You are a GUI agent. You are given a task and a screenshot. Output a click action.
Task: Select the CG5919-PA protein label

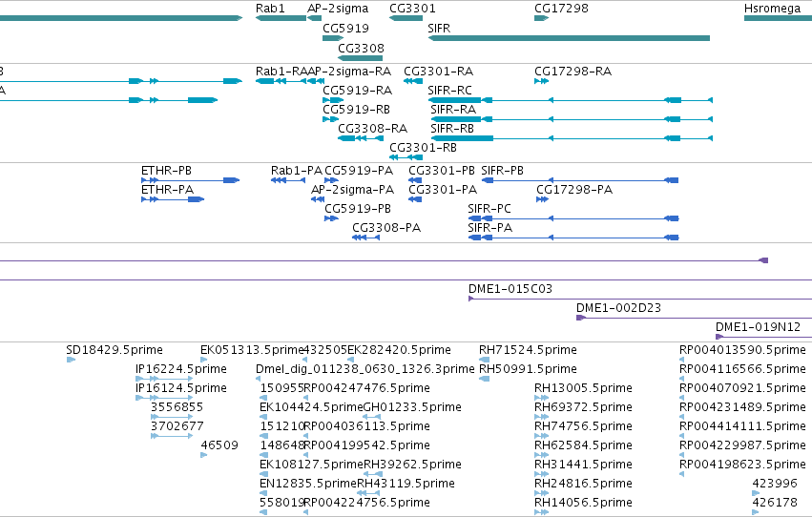pos(359,171)
